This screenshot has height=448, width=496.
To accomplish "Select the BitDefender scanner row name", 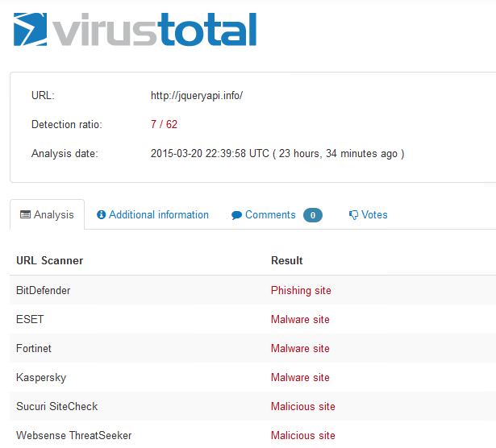I will [44, 290].
